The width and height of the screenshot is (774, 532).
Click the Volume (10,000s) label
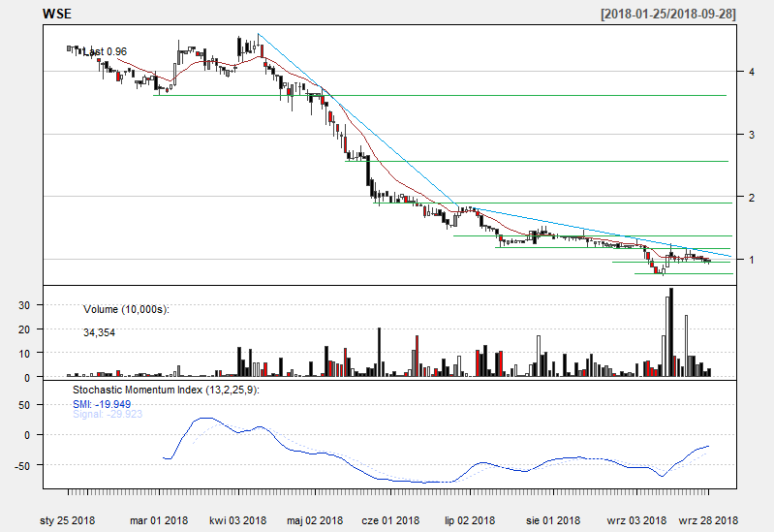pos(126,310)
